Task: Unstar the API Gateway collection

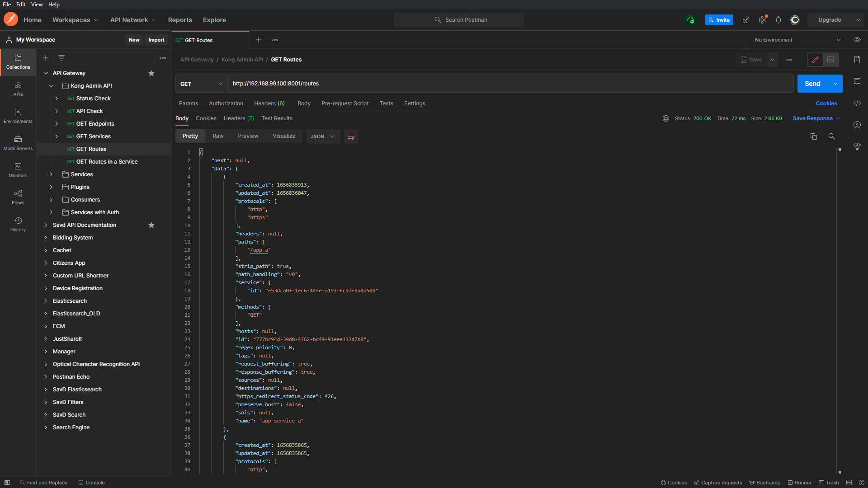Action: coord(151,73)
